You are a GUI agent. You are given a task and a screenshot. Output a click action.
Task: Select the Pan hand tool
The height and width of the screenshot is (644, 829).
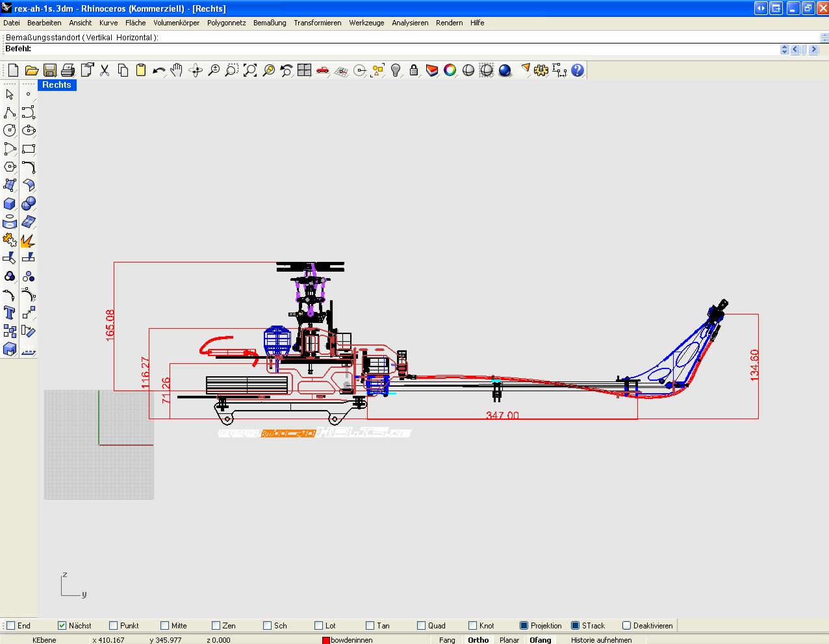tap(177, 70)
